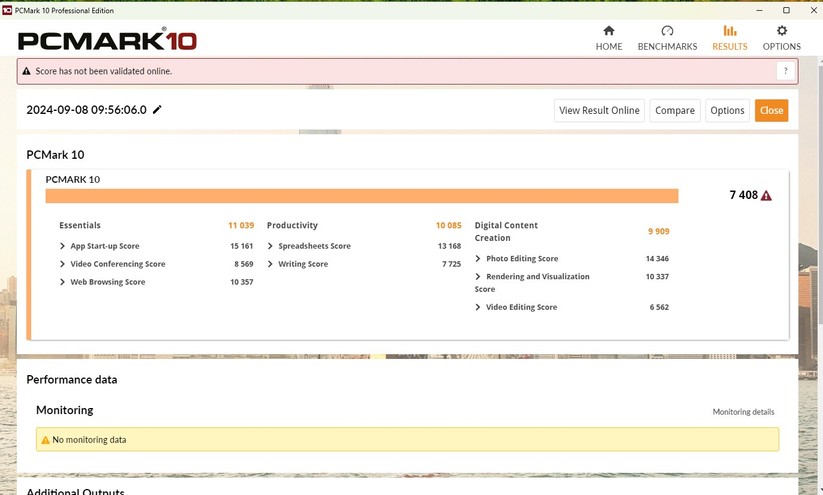Click the orange PCMark 10 score bar
Viewport: 823px width, 495px height.
point(362,196)
